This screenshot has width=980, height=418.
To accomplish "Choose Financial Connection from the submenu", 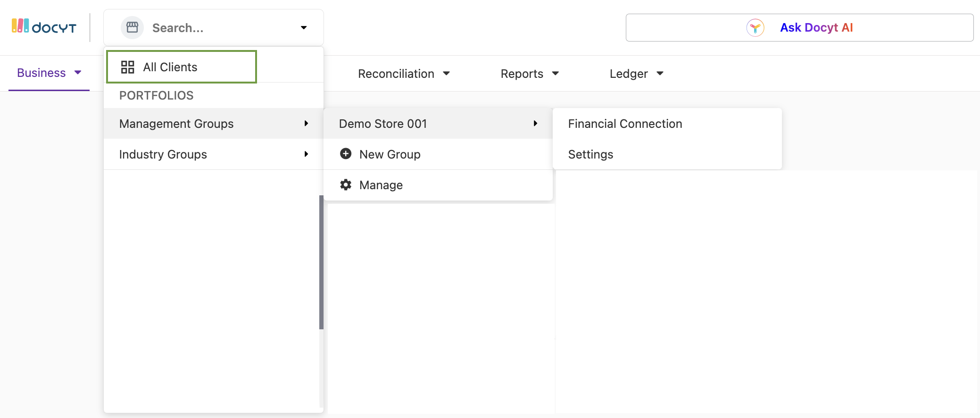I will (x=625, y=124).
